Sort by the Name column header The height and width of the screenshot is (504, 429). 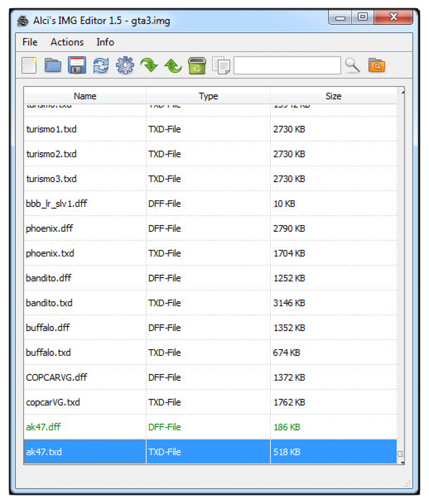click(85, 96)
